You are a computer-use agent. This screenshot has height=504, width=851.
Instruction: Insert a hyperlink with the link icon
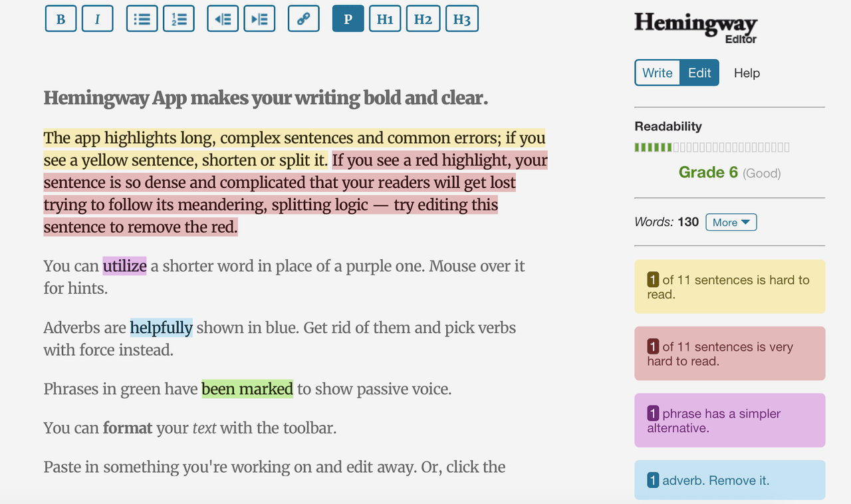(304, 19)
